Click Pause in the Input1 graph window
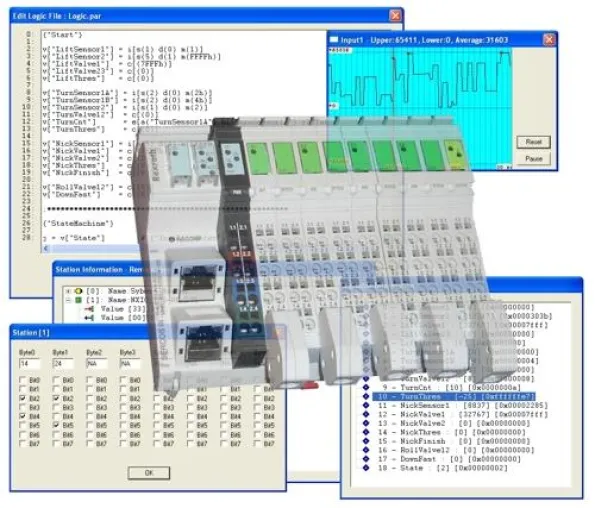 click(x=534, y=158)
